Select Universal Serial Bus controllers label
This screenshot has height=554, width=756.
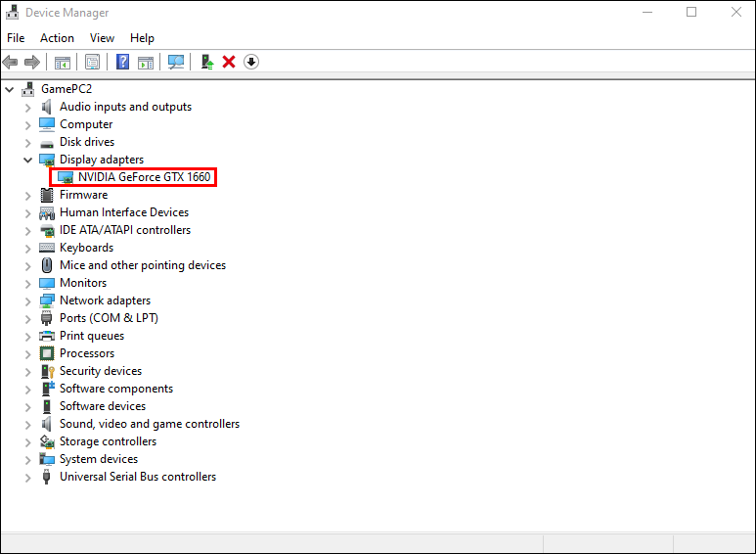(138, 477)
